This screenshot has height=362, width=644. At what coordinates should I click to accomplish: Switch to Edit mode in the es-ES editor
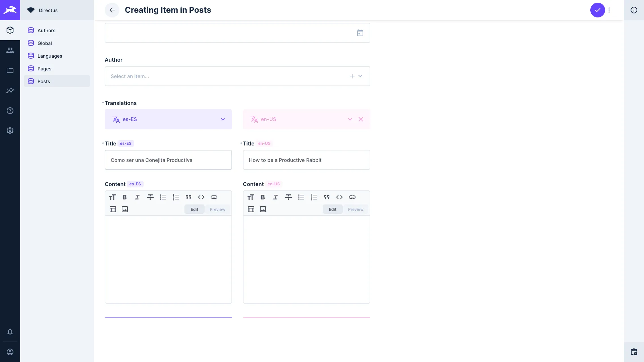tap(194, 209)
